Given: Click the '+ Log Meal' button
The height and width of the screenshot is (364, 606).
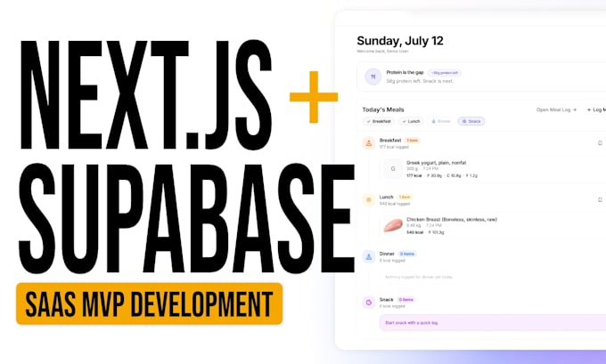Looking at the screenshot, I should [x=595, y=110].
